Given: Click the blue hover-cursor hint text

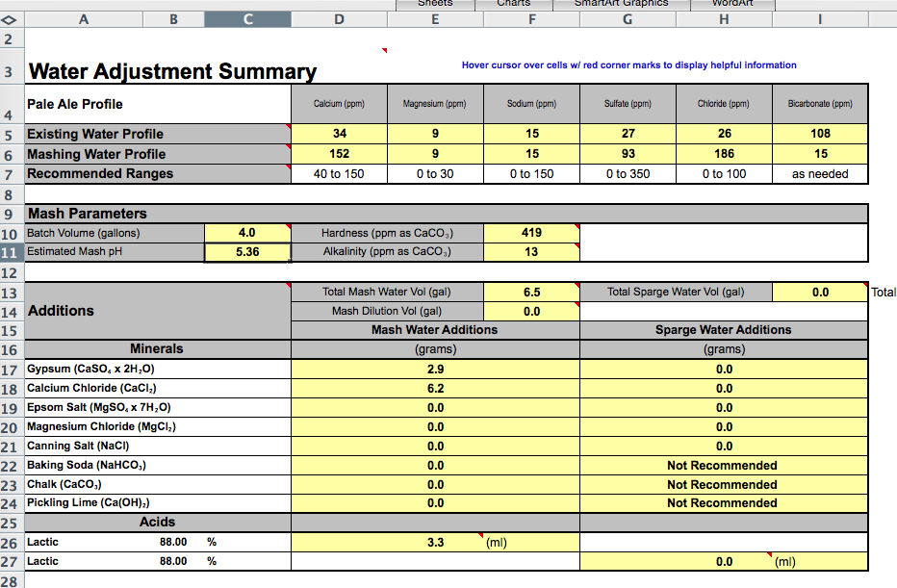Looking at the screenshot, I should pyautogui.click(x=628, y=65).
